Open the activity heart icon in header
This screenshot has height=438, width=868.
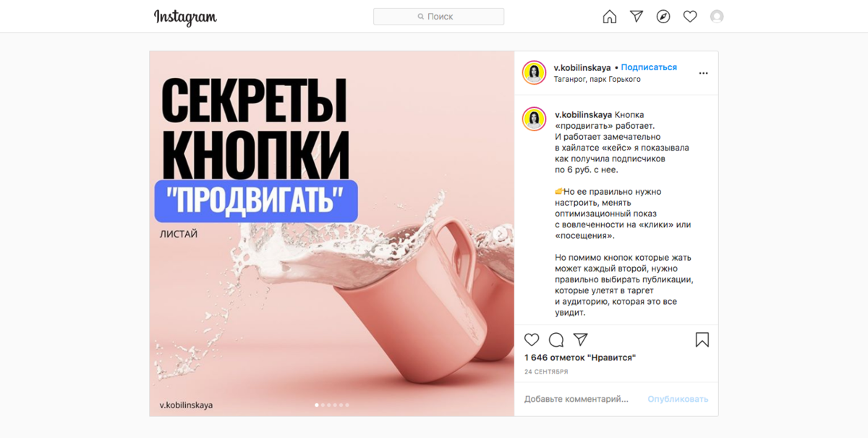coord(690,17)
